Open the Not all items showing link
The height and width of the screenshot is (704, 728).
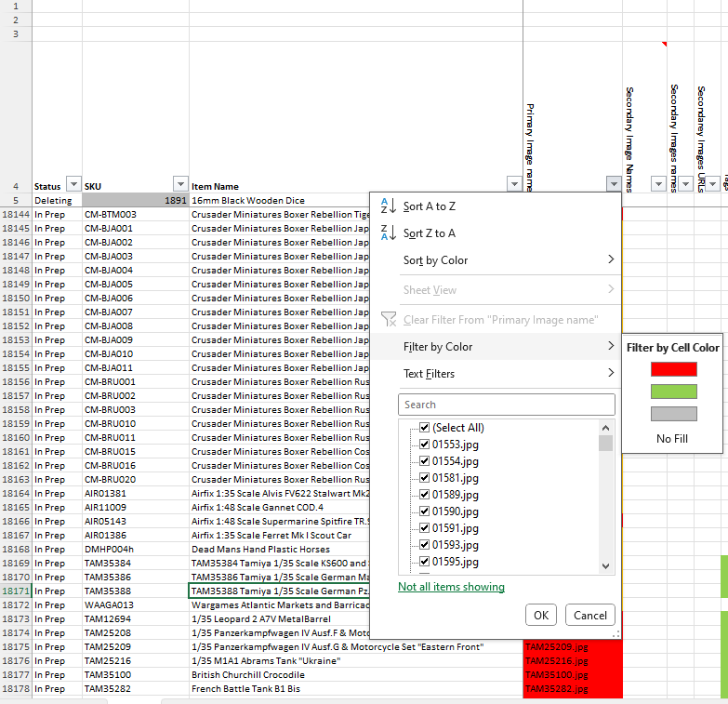(x=451, y=587)
